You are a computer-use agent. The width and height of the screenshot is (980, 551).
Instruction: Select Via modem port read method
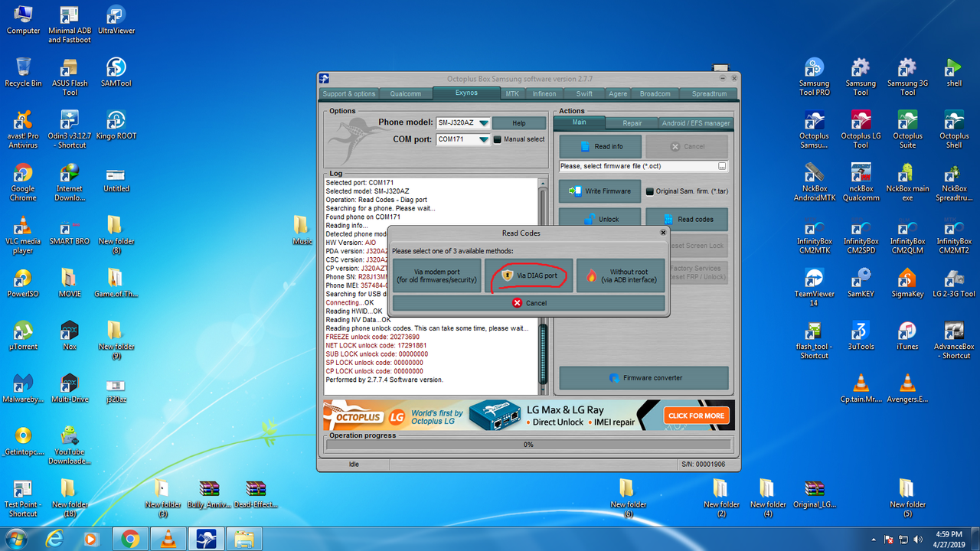coord(437,275)
